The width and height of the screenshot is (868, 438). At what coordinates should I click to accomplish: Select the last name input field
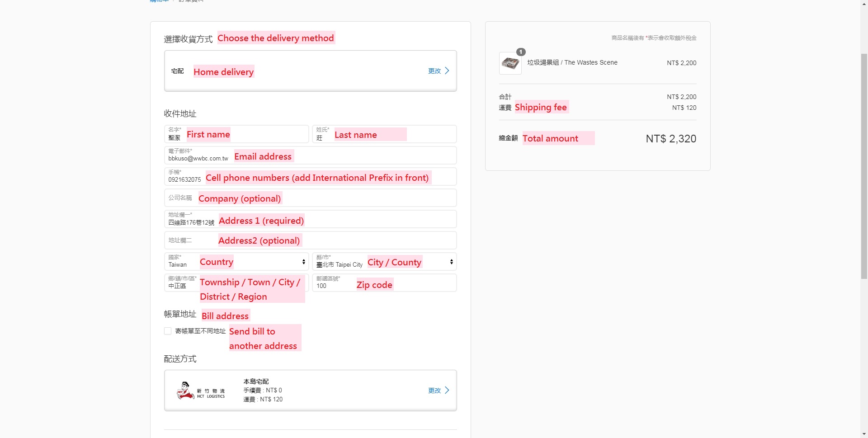(x=384, y=134)
